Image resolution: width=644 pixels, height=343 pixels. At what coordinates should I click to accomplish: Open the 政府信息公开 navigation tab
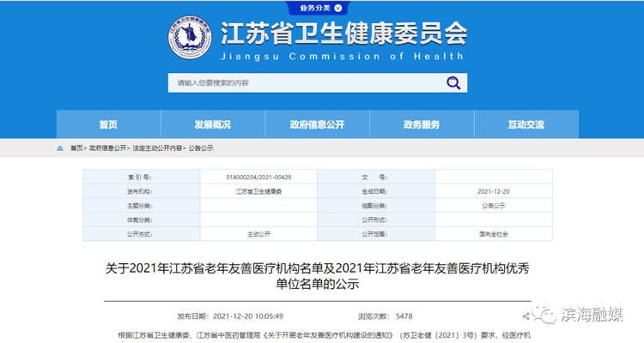point(317,124)
